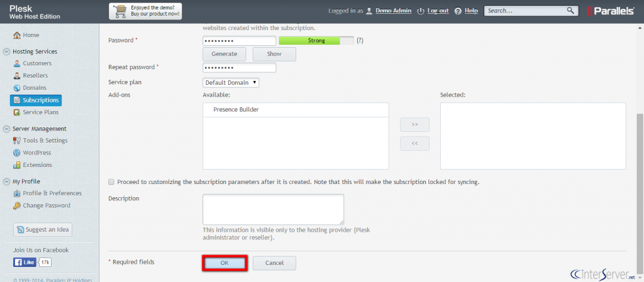The image size is (644, 282).
Task: Click the Buy our product now banner
Action: click(145, 11)
